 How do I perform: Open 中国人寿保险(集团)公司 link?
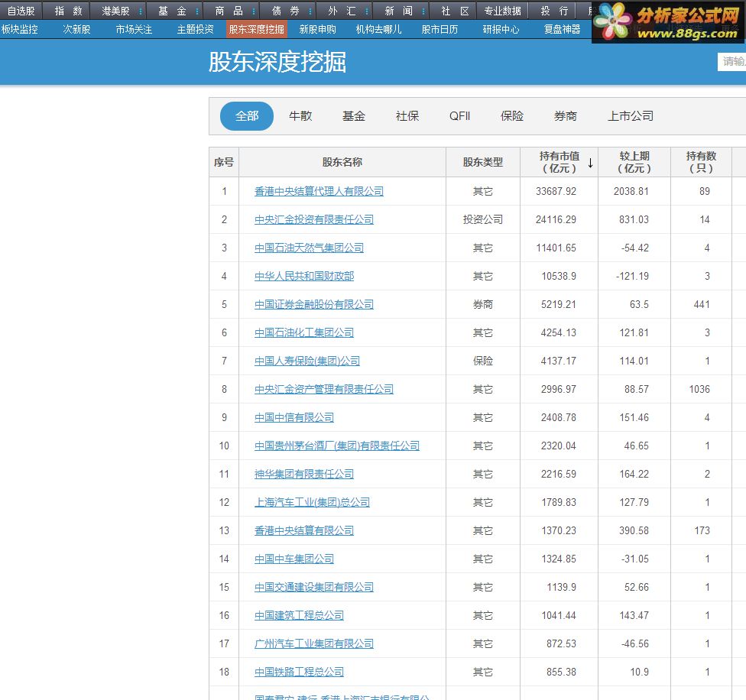[x=307, y=361]
